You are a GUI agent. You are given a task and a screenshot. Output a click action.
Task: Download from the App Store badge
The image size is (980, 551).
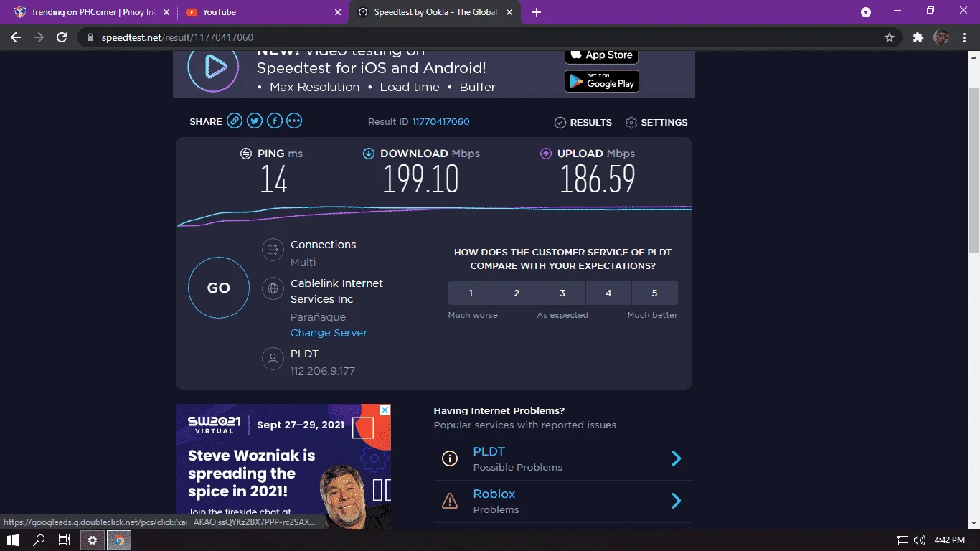pos(601,55)
